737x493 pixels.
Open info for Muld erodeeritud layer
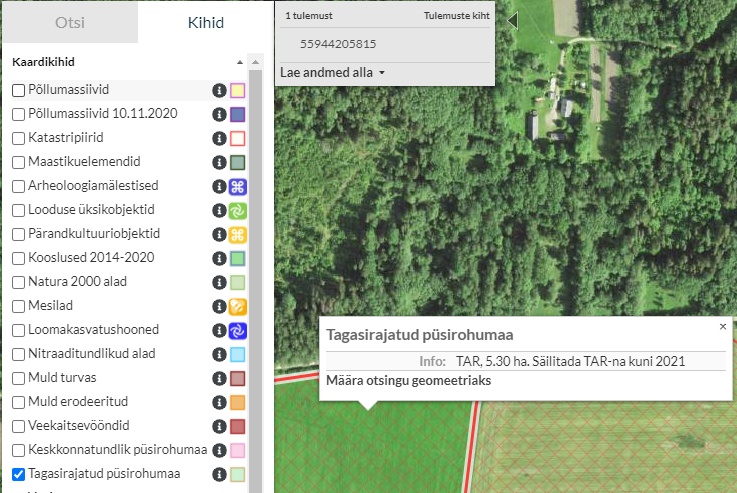[x=219, y=402]
